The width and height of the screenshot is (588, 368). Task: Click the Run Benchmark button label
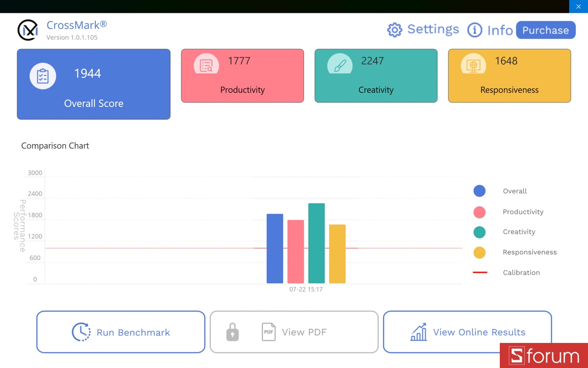coord(133,332)
